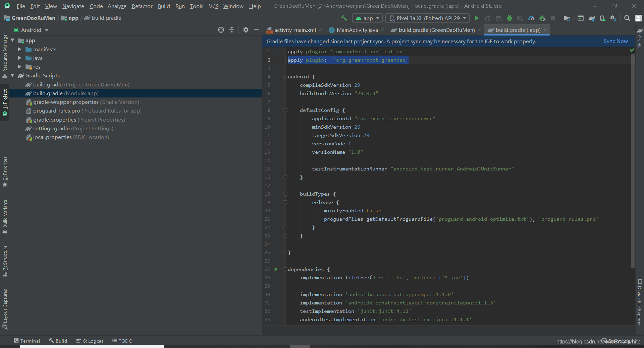Click Run with Coverage shield icon

point(520,18)
